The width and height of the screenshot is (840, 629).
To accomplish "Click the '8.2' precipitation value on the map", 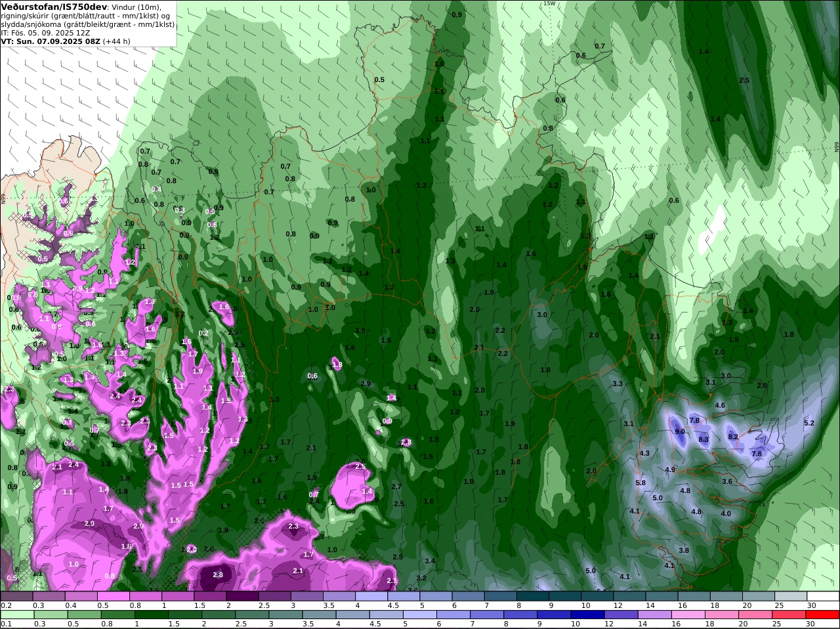I will coord(734,437).
